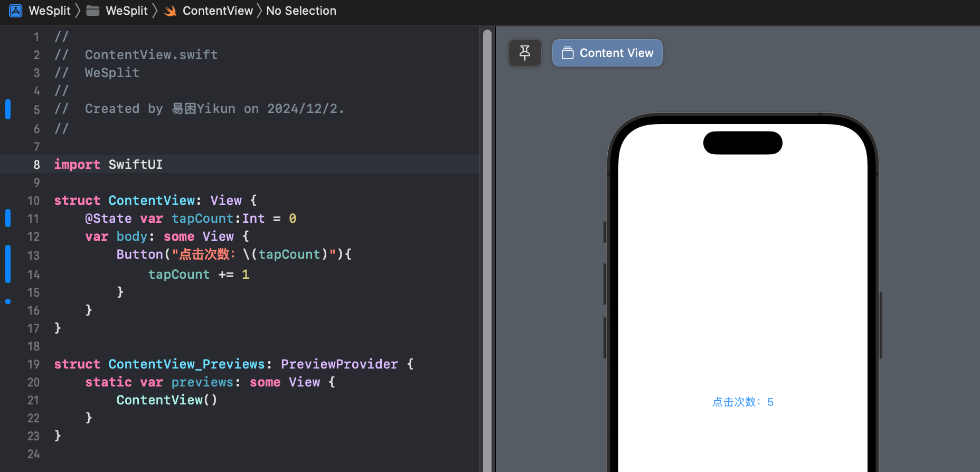Click the tall change bar beside line 13
Screen dimensions: 980x472
pos(8,264)
